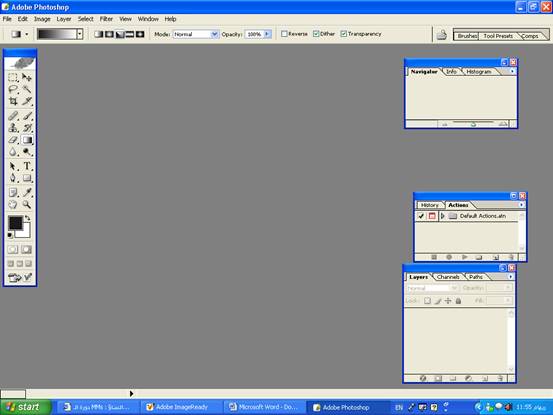Select the Lasso tool
The width and height of the screenshot is (553, 415).
coord(13,89)
